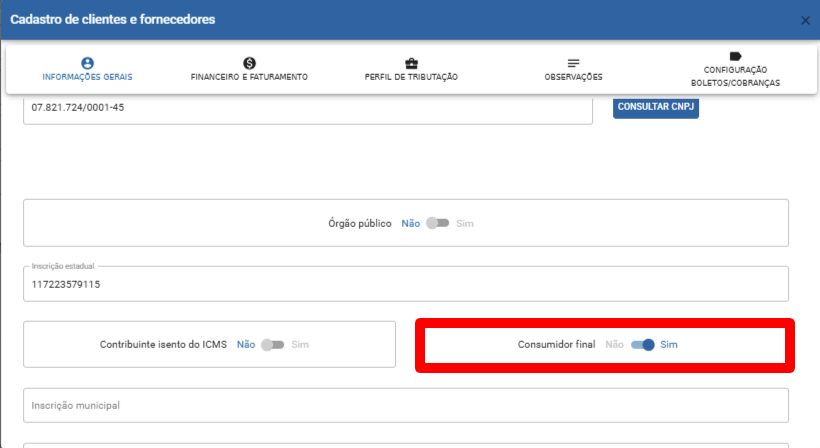
Task: Click the Consultar CNPJ button
Action: click(656, 107)
